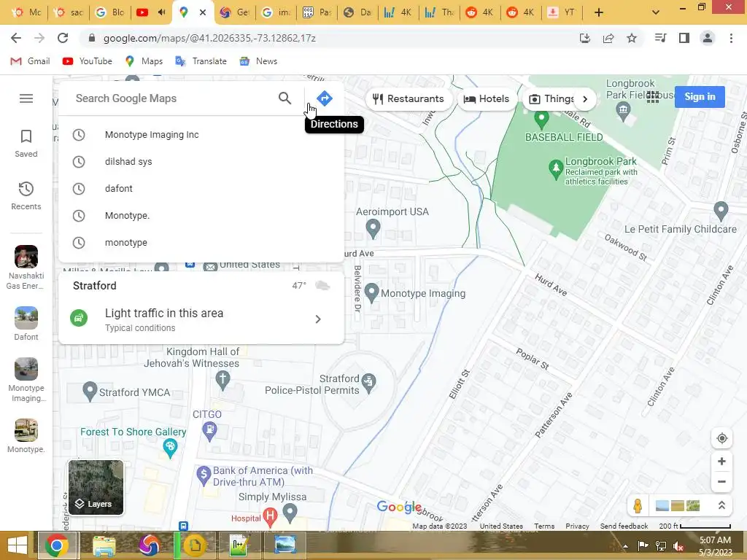Viewport: 747px width, 560px height.
Task: Show hidden system tray icons
Action: pos(625,546)
